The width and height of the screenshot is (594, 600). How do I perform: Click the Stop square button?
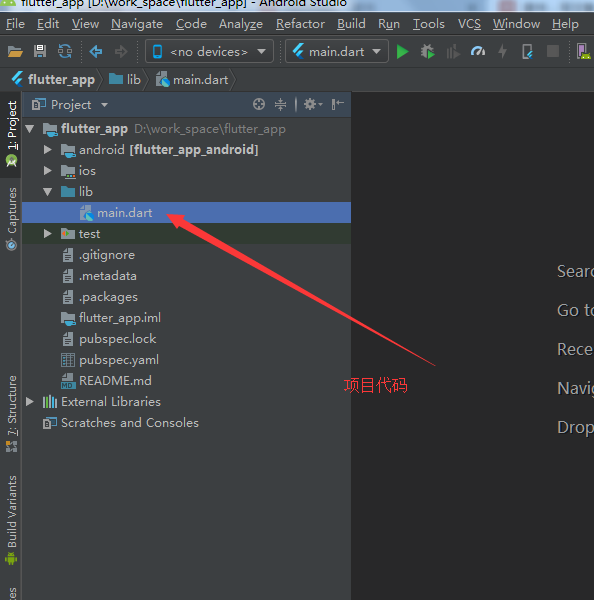click(553, 51)
